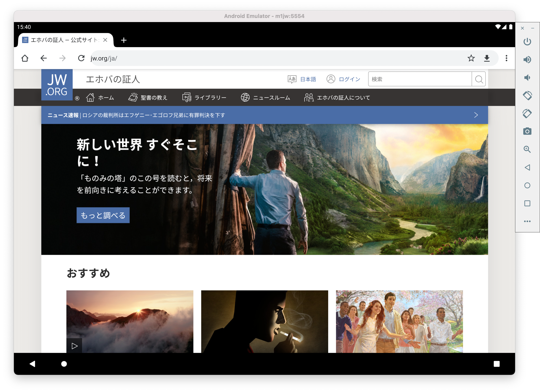Click the language translate icon
Screen dimensions: 540x392
292,79
